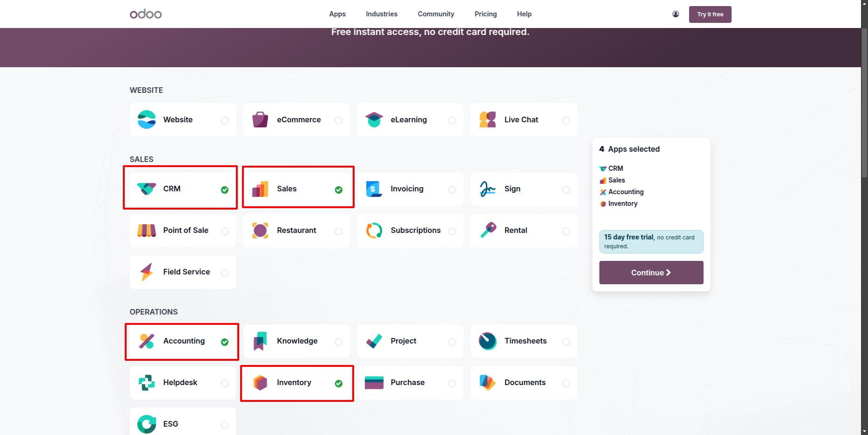This screenshot has width=868, height=435.
Task: Click the Live Chat app label
Action: tap(521, 119)
